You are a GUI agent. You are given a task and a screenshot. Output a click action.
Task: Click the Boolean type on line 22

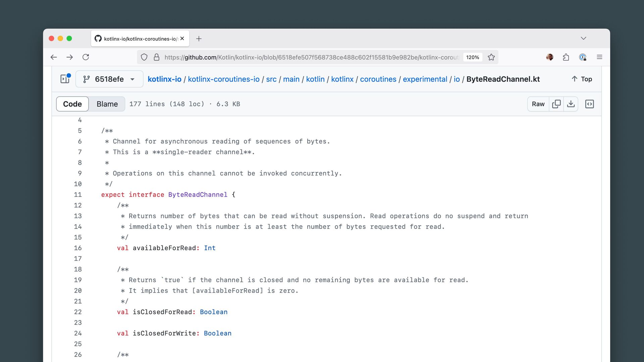(214, 312)
